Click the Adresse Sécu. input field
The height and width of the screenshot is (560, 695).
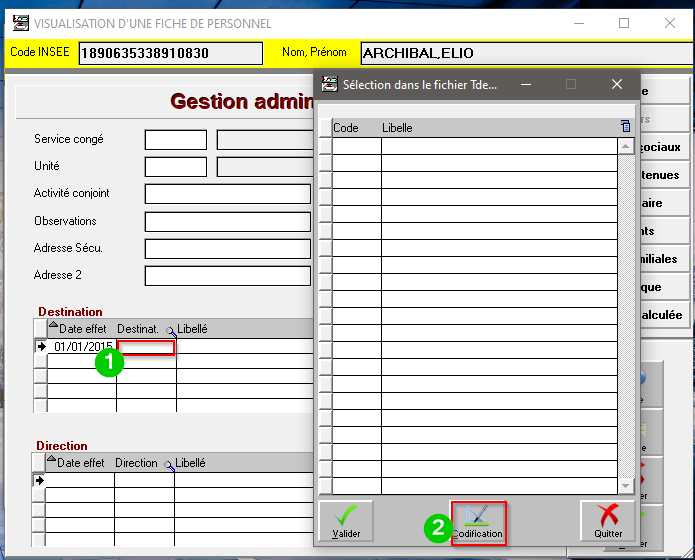click(x=227, y=248)
